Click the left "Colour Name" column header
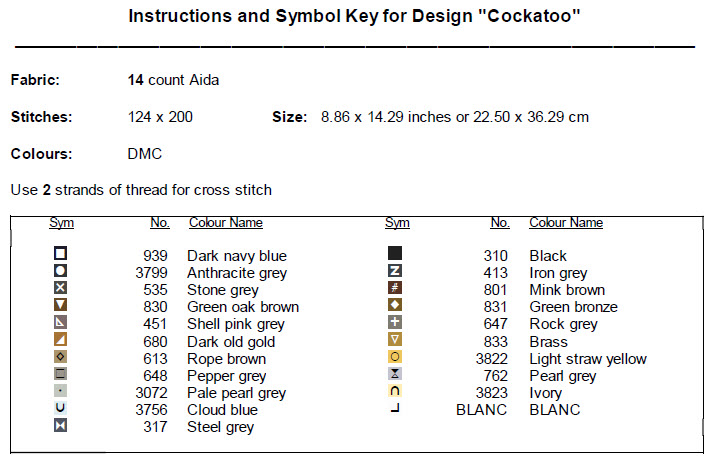 (226, 223)
